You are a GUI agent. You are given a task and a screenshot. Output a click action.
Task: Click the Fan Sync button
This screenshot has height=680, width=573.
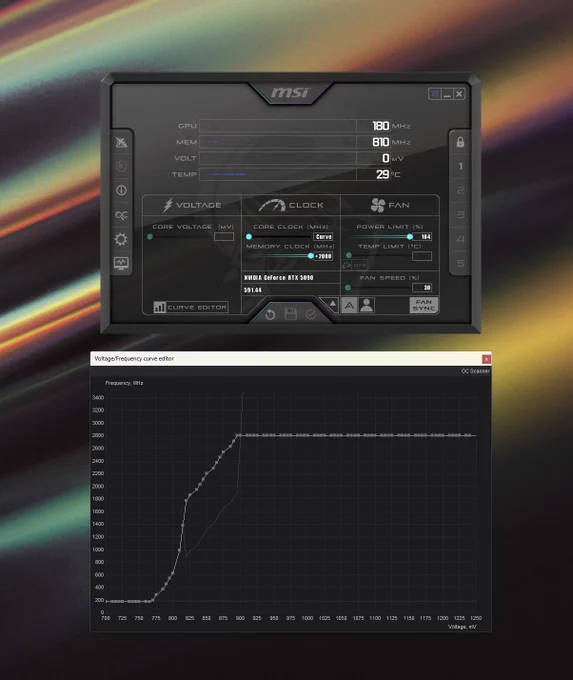(424, 305)
